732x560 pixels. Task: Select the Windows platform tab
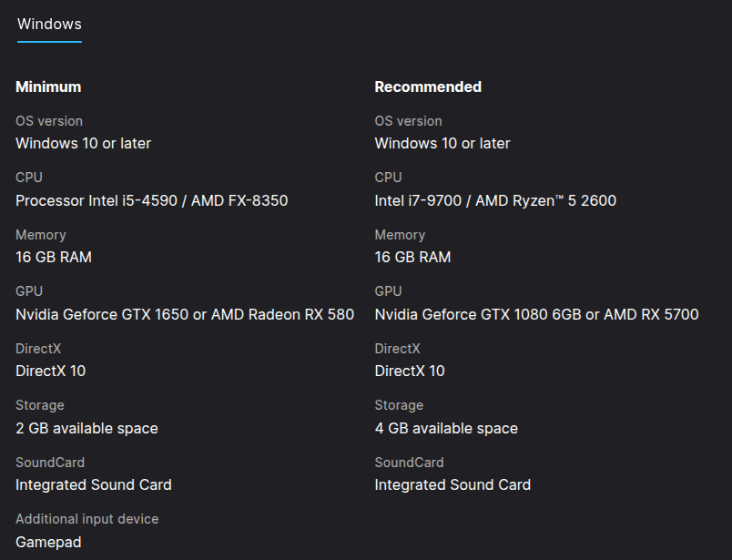pyautogui.click(x=49, y=25)
